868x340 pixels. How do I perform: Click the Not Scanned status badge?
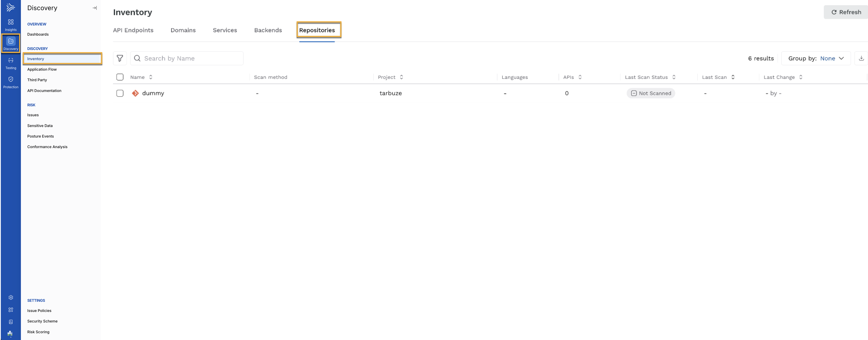(x=651, y=93)
